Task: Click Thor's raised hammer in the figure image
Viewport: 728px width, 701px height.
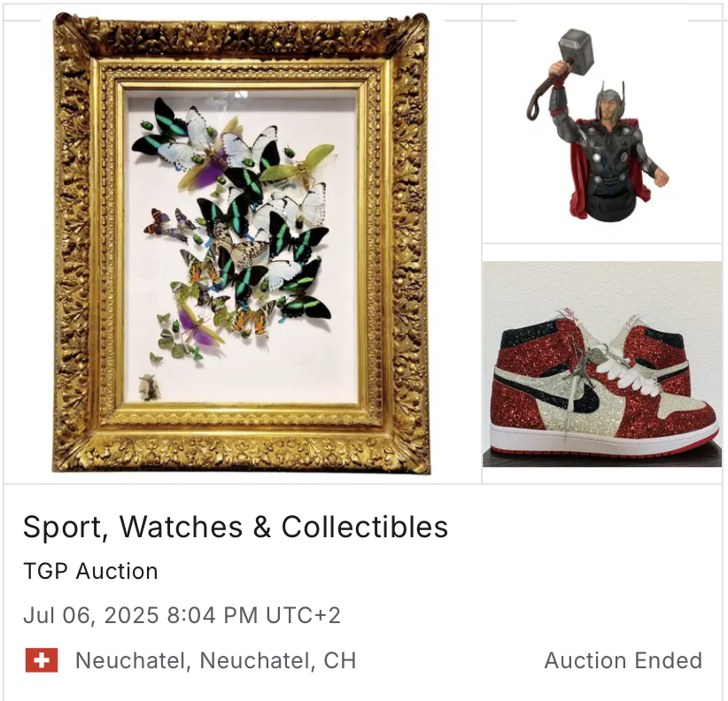Action: 577,49
